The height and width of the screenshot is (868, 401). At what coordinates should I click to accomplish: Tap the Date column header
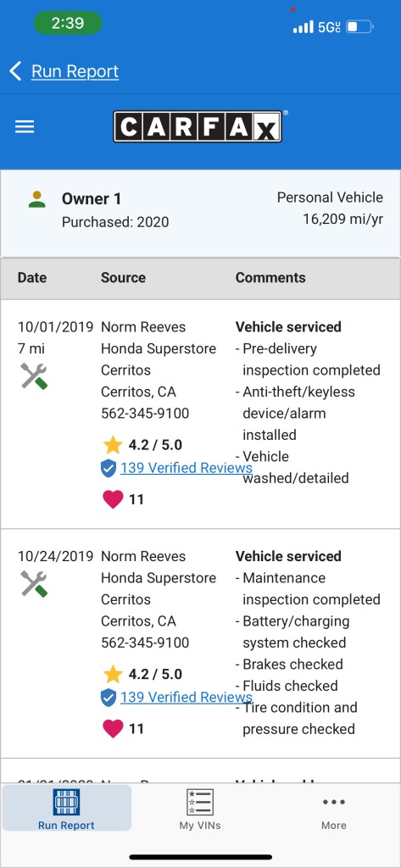tap(32, 277)
